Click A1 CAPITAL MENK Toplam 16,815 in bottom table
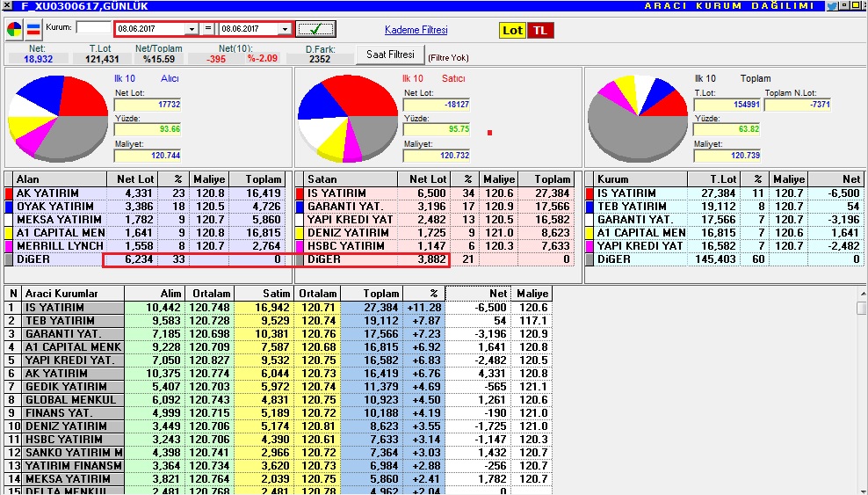868x495 pixels. click(x=372, y=347)
